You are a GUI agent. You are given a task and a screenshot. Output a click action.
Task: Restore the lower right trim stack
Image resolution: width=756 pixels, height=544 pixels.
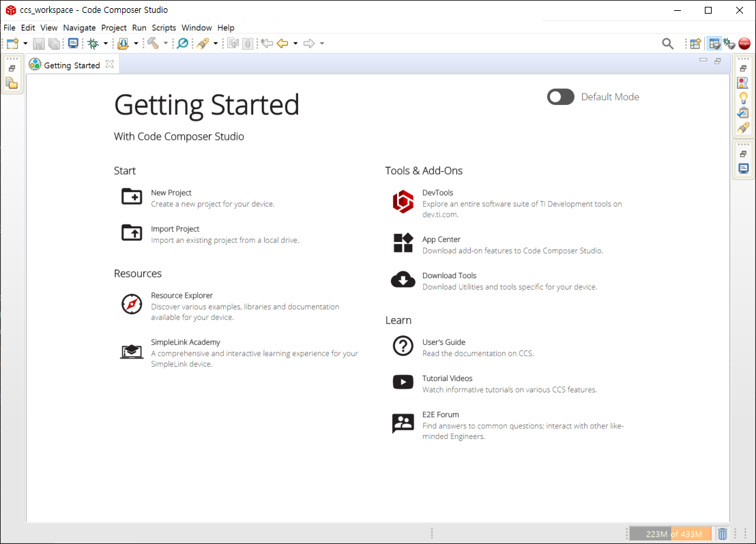click(744, 154)
